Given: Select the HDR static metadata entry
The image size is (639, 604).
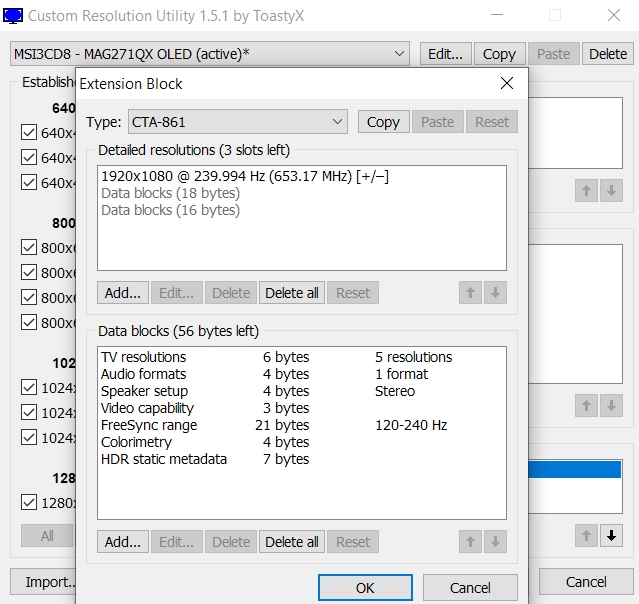Looking at the screenshot, I should (x=163, y=459).
